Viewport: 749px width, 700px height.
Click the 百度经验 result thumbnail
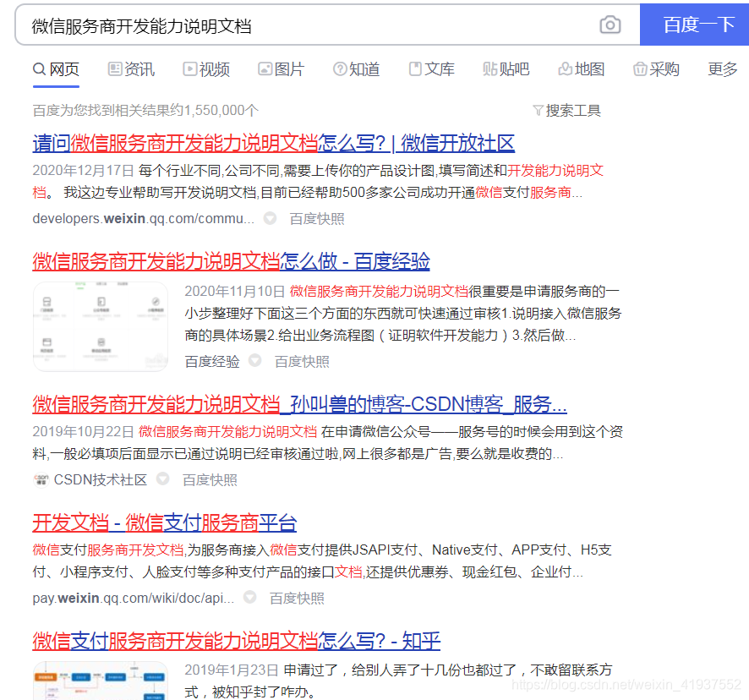click(x=101, y=326)
